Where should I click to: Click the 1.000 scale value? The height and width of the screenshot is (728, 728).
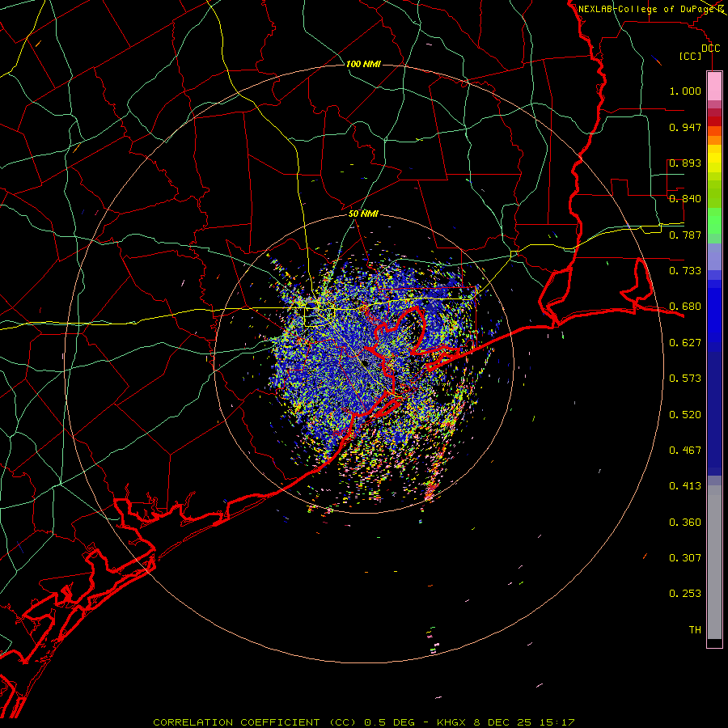[685, 91]
